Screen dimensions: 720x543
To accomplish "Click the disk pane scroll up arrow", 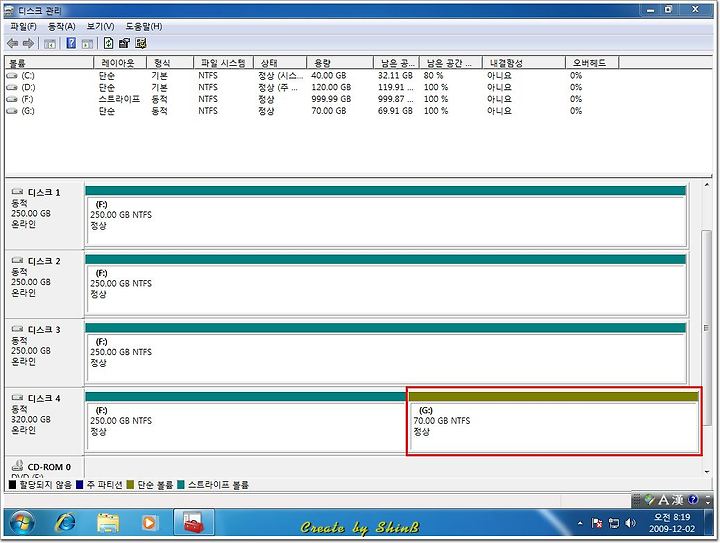I will tap(707, 185).
